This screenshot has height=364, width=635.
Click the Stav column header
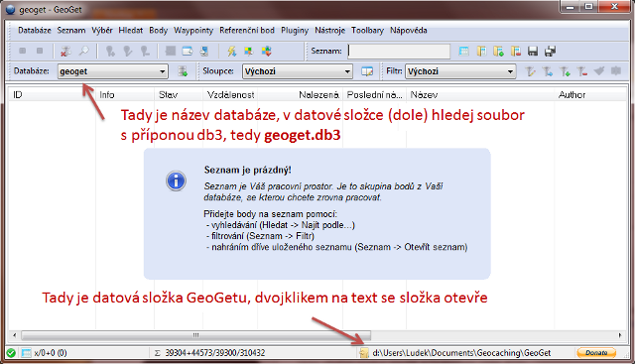point(179,95)
